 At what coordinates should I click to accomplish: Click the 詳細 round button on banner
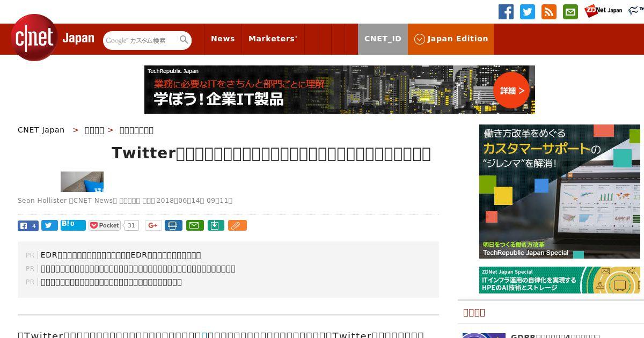click(511, 90)
